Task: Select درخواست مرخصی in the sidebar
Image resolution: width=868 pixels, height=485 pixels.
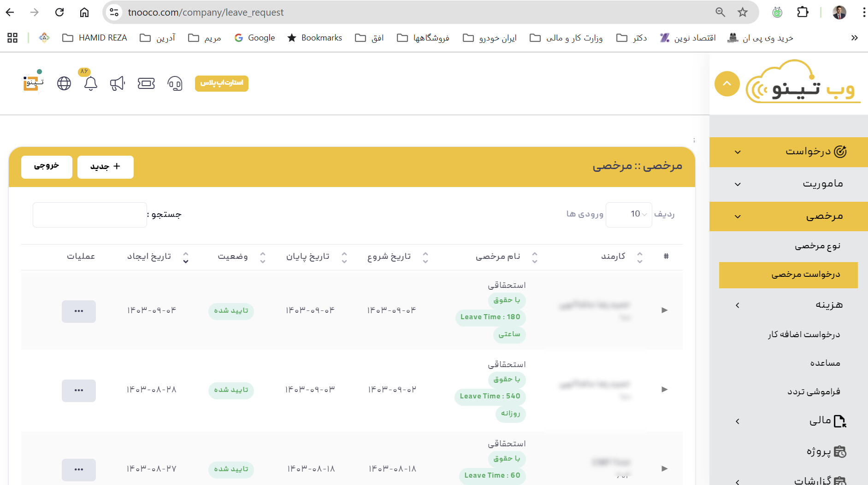Action: pyautogui.click(x=788, y=275)
